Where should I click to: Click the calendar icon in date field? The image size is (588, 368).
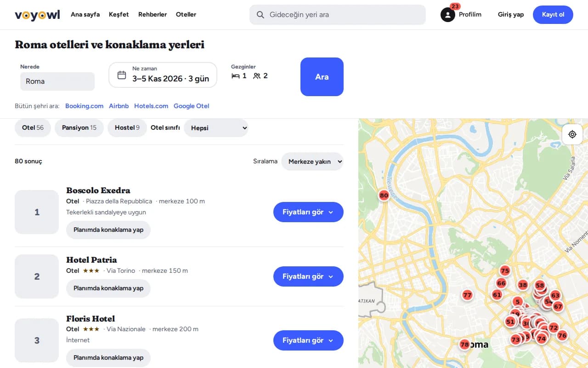coord(122,75)
